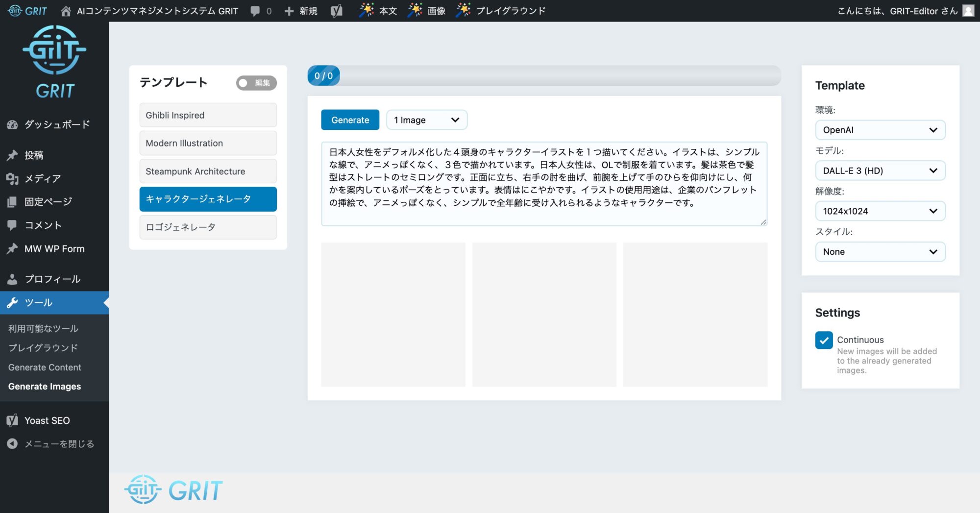980x513 pixels.
Task: Click inside the prompt text area
Action: [x=544, y=184]
